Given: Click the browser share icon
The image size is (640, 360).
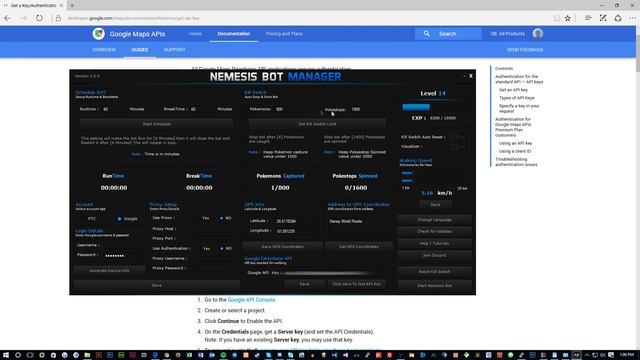Looking at the screenshot, I should coord(618,18).
